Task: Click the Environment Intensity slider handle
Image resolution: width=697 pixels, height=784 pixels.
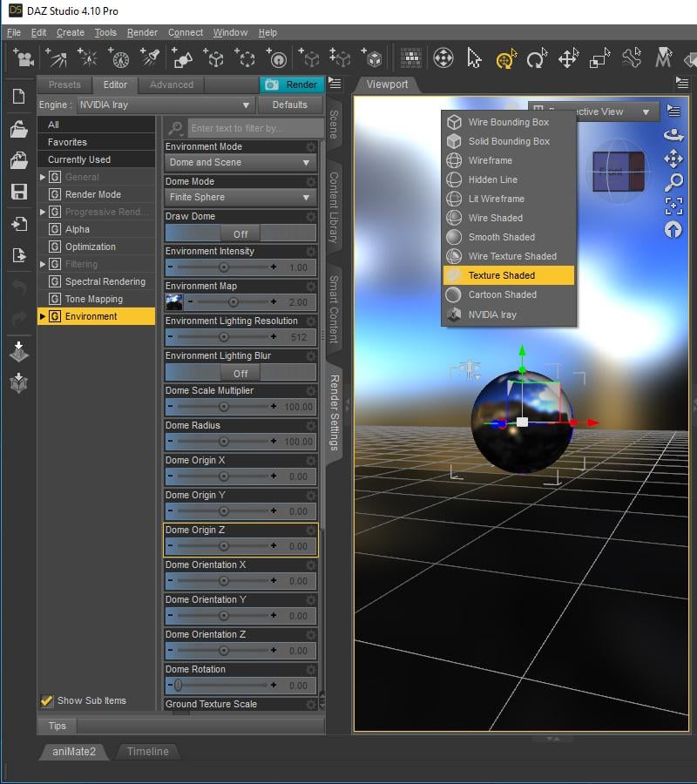Action: click(224, 267)
